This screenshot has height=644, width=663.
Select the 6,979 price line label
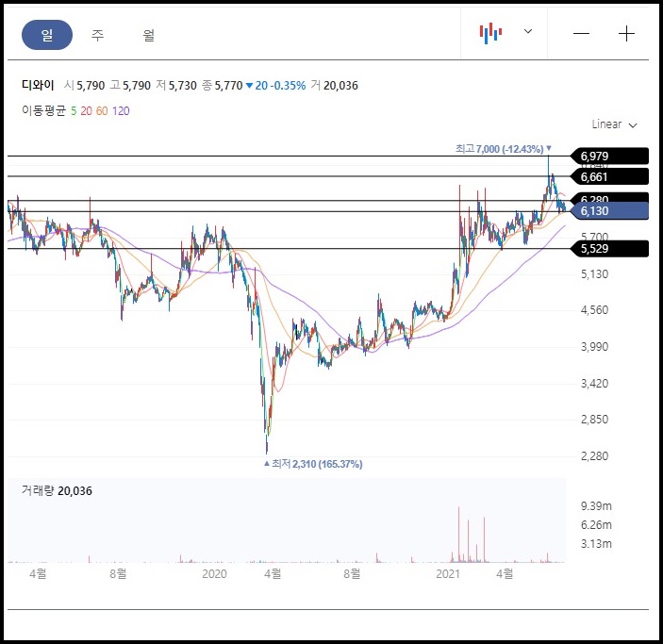click(x=609, y=156)
